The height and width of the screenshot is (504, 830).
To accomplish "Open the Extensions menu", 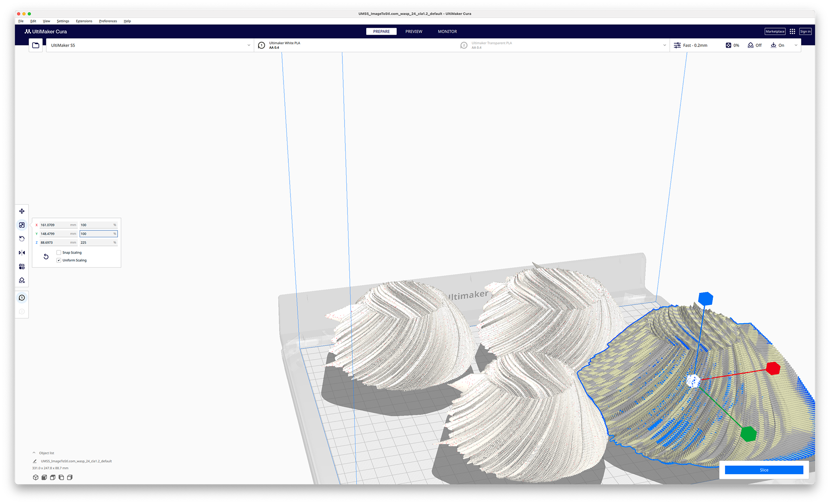I will click(84, 21).
